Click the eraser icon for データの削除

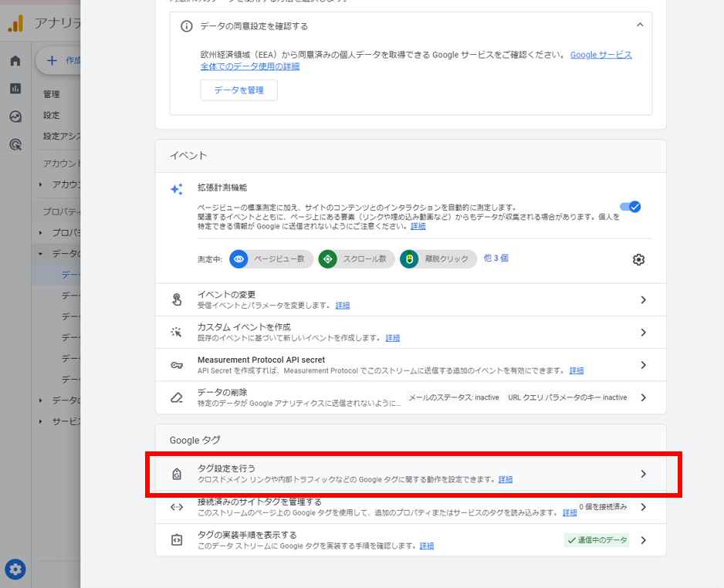177,397
